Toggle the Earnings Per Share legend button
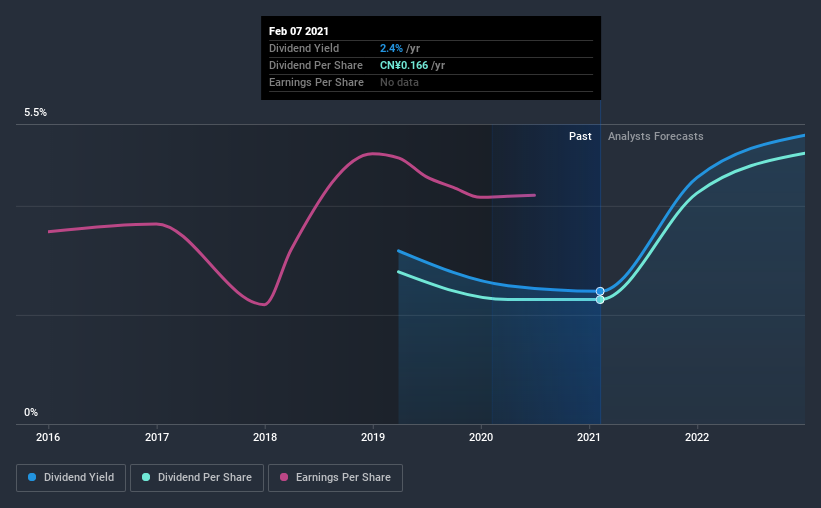Viewport: 821px width, 508px height. tap(335, 478)
